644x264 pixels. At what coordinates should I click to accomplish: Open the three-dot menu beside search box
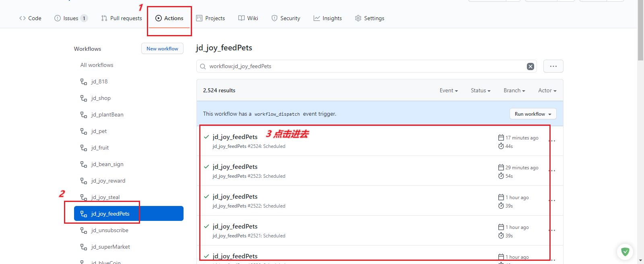point(553,67)
